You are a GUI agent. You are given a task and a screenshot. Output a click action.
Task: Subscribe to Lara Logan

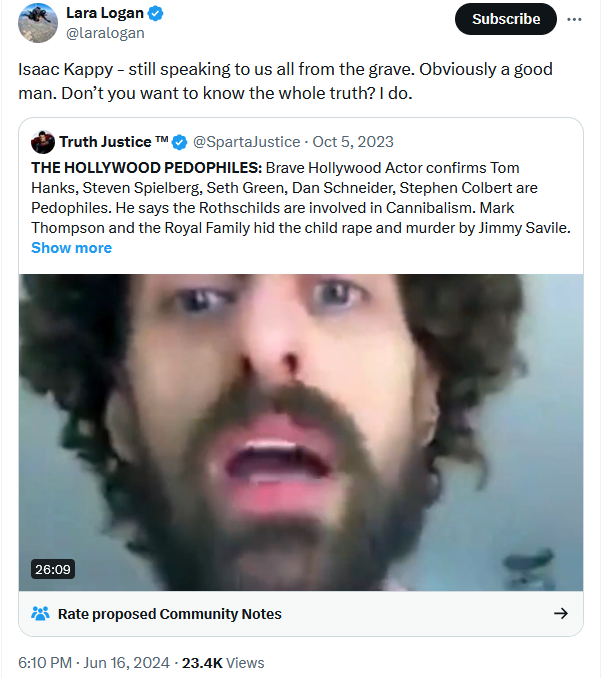(506, 19)
